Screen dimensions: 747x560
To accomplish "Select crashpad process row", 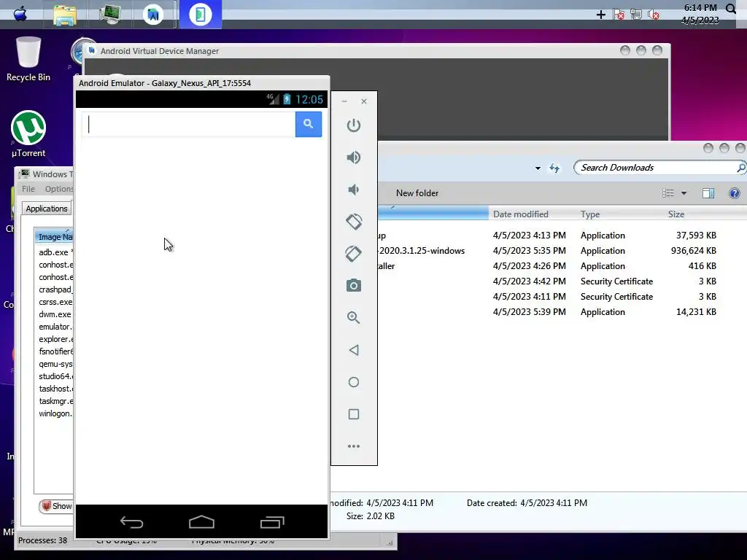I will click(55, 289).
